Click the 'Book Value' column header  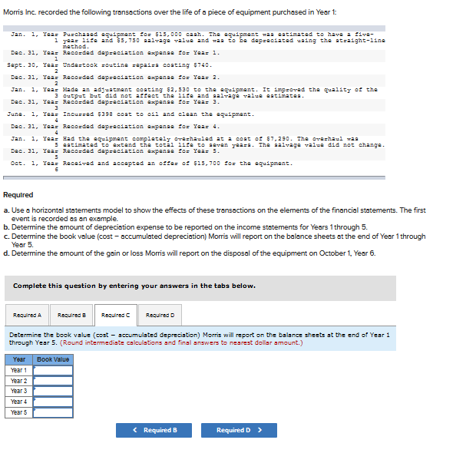tap(53, 359)
